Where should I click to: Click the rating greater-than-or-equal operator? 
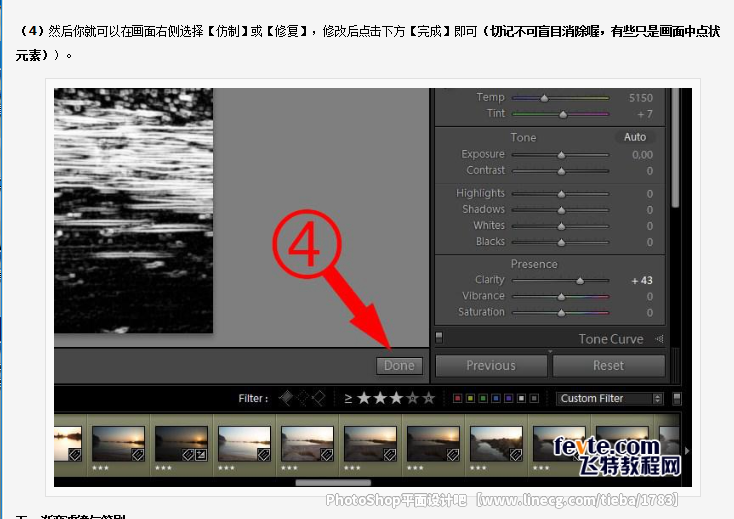(348, 399)
